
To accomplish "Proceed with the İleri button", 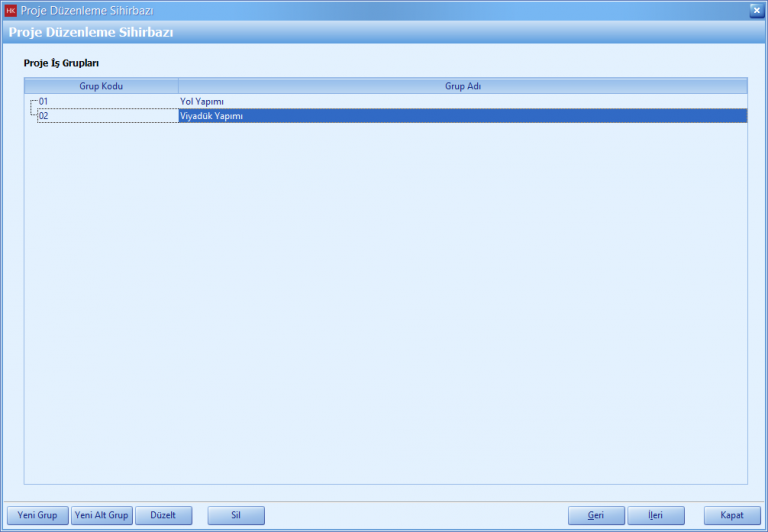I will pos(656,515).
